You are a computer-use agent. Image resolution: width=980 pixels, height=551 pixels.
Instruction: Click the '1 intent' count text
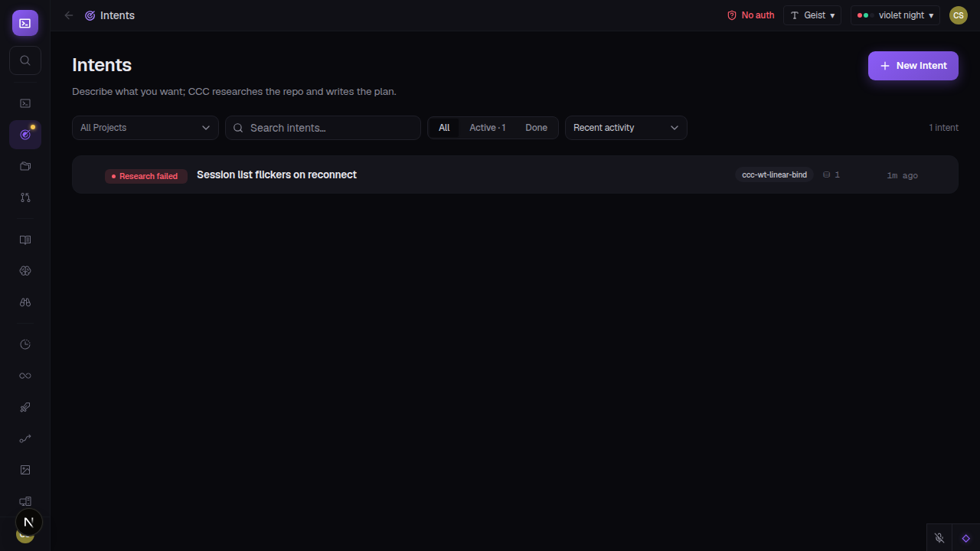944,128
